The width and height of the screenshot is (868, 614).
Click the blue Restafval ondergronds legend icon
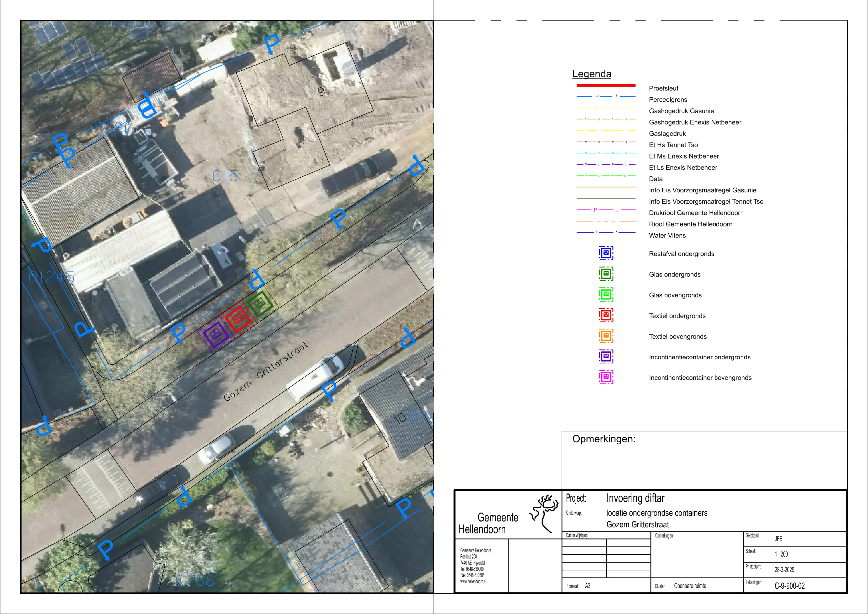pyautogui.click(x=606, y=253)
